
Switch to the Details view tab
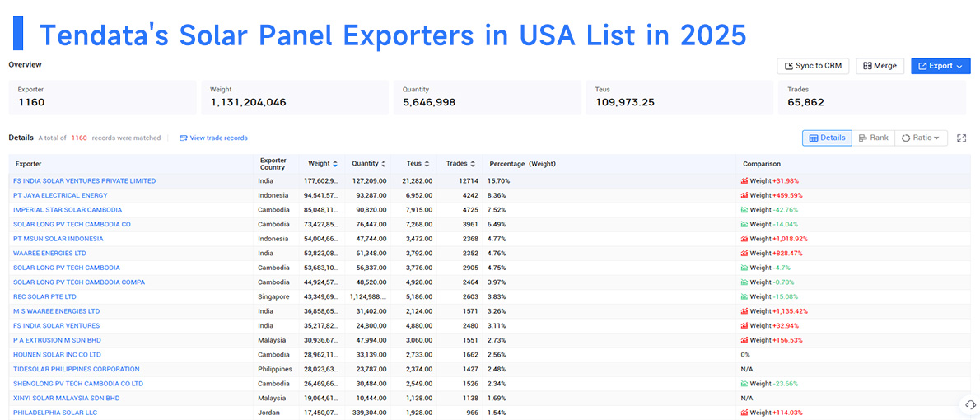827,138
